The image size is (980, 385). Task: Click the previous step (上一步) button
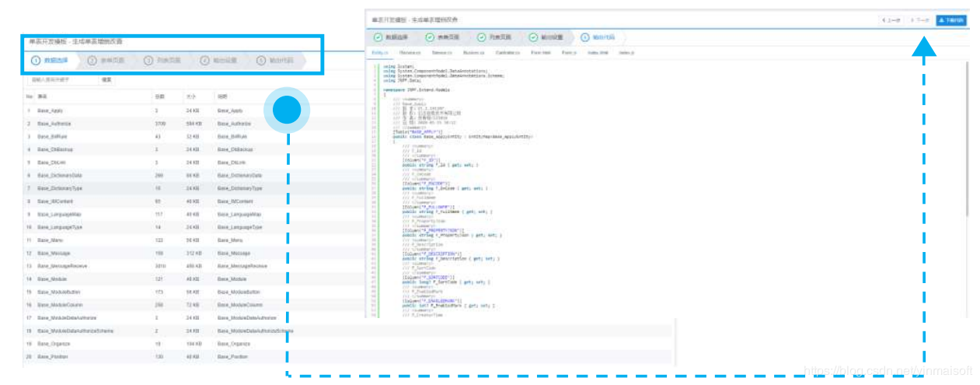[x=891, y=19]
